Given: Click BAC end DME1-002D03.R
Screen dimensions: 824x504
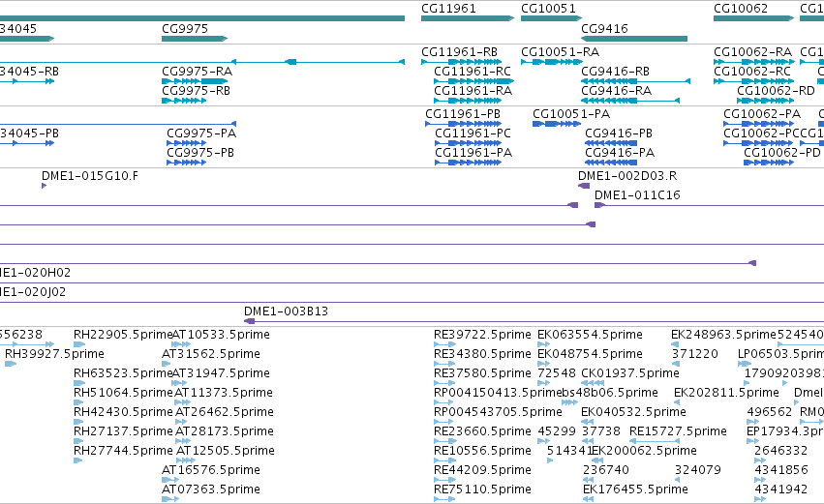Looking at the screenshot, I should [x=584, y=186].
